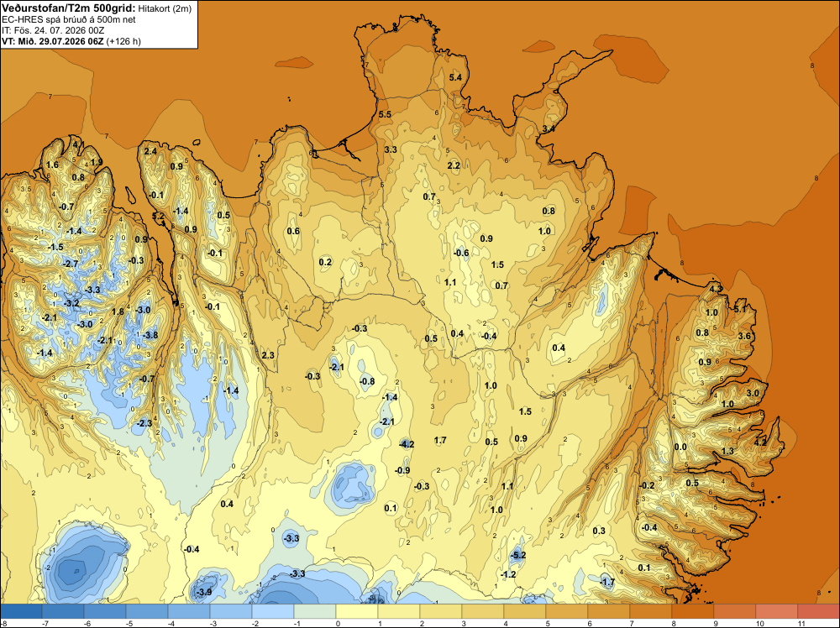Click the legend swatch between -6 and -5
The width and height of the screenshot is (840, 628).
pyautogui.click(x=105, y=611)
